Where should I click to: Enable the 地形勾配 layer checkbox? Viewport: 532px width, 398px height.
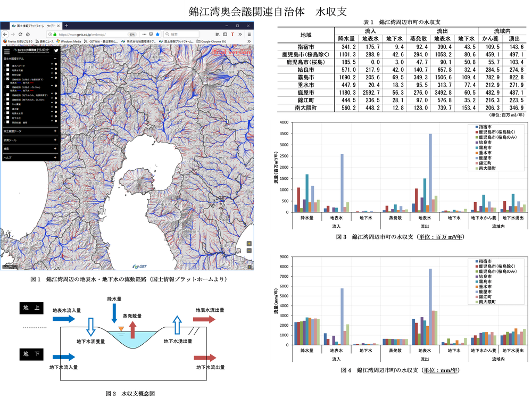8,74
